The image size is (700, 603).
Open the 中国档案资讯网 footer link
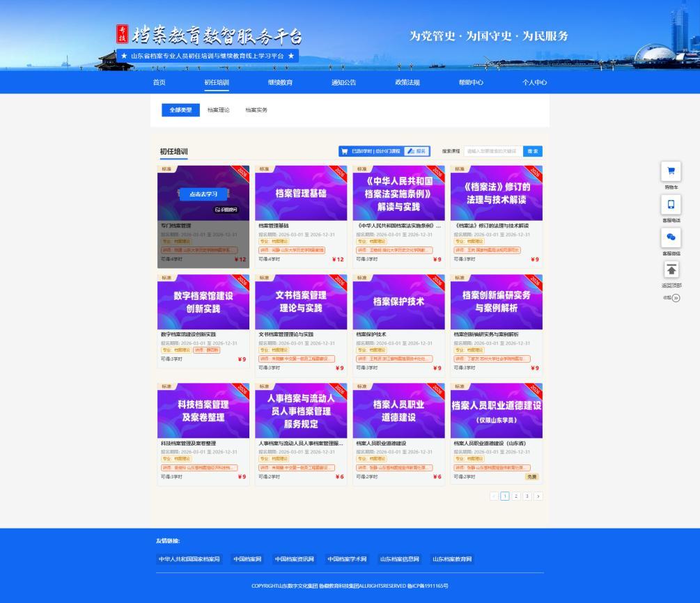tap(295, 559)
